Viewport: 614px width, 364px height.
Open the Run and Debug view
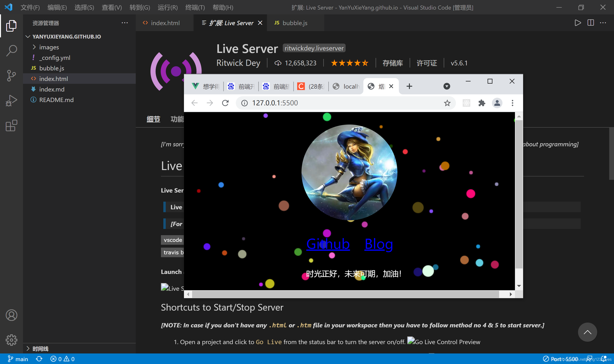(x=11, y=101)
